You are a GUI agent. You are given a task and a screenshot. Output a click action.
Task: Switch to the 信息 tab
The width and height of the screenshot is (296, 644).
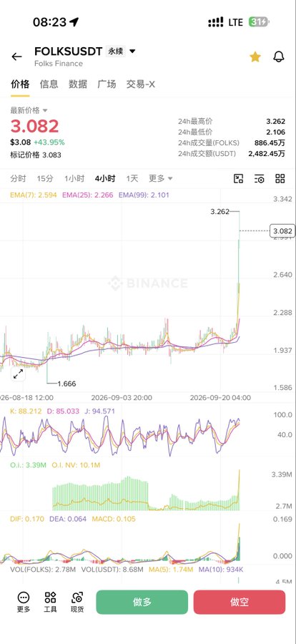(49, 84)
